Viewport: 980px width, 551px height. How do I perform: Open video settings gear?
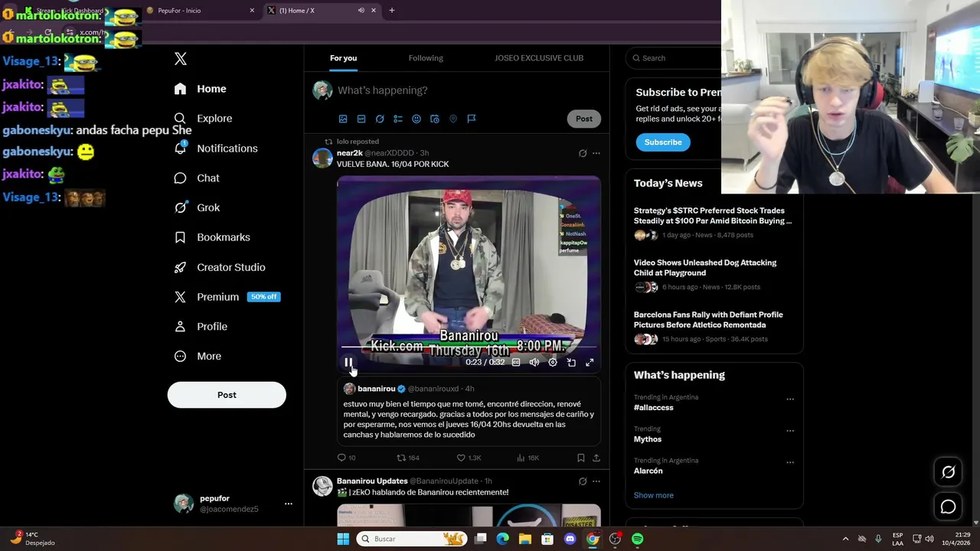553,363
